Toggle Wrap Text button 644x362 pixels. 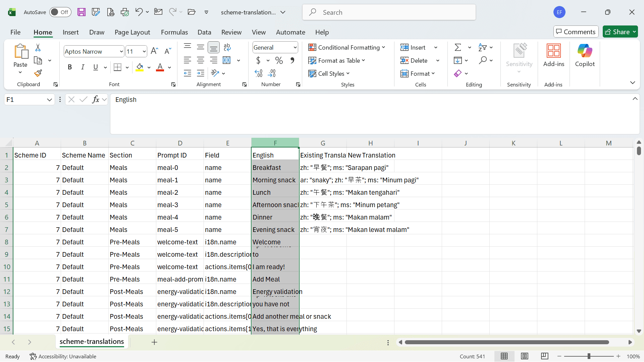227,47
